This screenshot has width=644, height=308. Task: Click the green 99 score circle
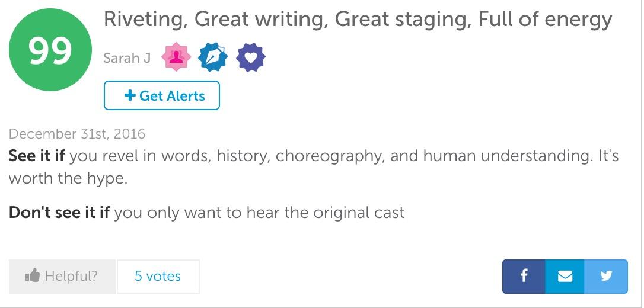click(50, 50)
